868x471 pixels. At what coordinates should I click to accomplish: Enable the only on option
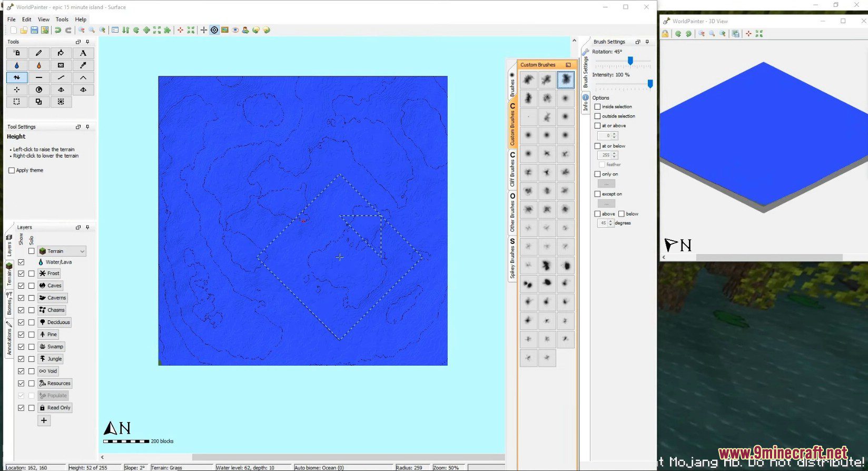(597, 174)
